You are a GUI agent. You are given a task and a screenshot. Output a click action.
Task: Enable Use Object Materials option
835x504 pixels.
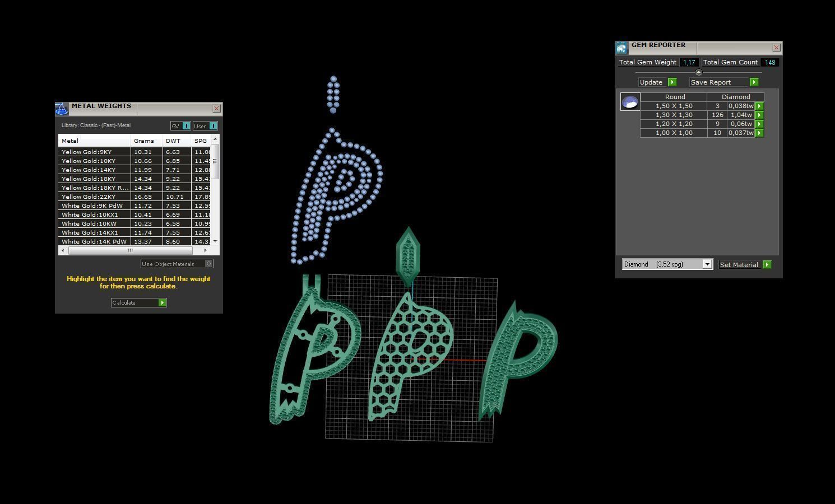[x=209, y=264]
